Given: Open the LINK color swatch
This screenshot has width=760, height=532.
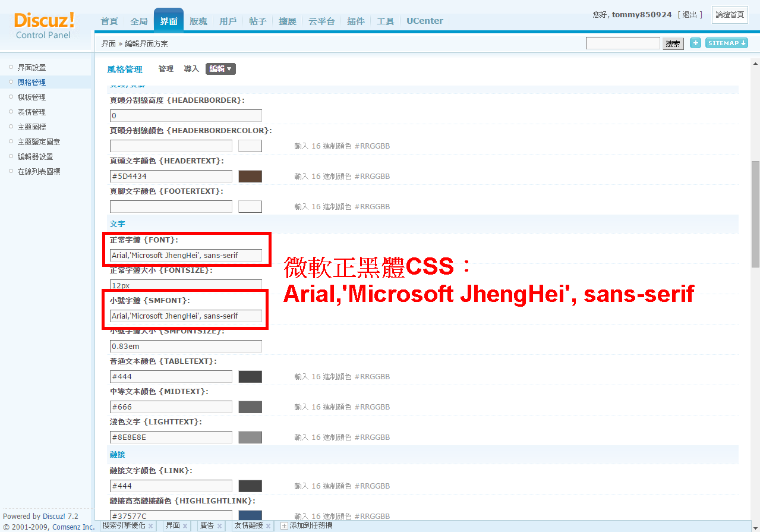Looking at the screenshot, I should [x=250, y=486].
